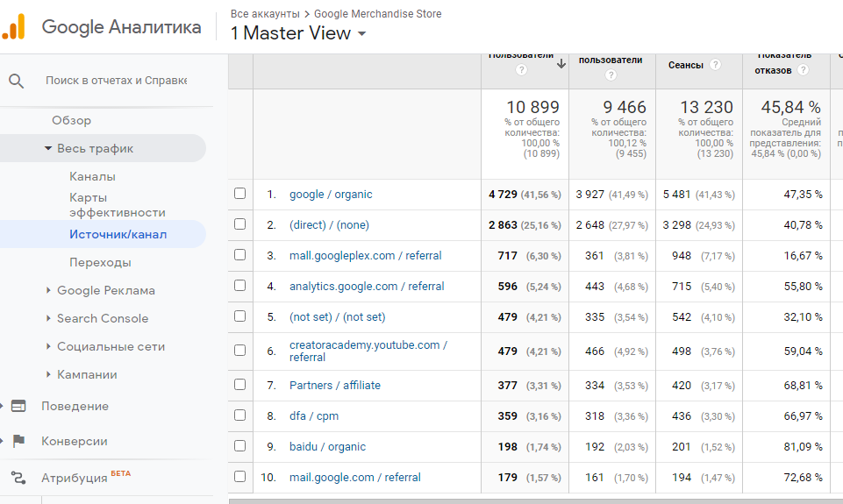Screen dimensions: 843x504
Task: Open the analytics.google.com / referral link
Action: 367,287
